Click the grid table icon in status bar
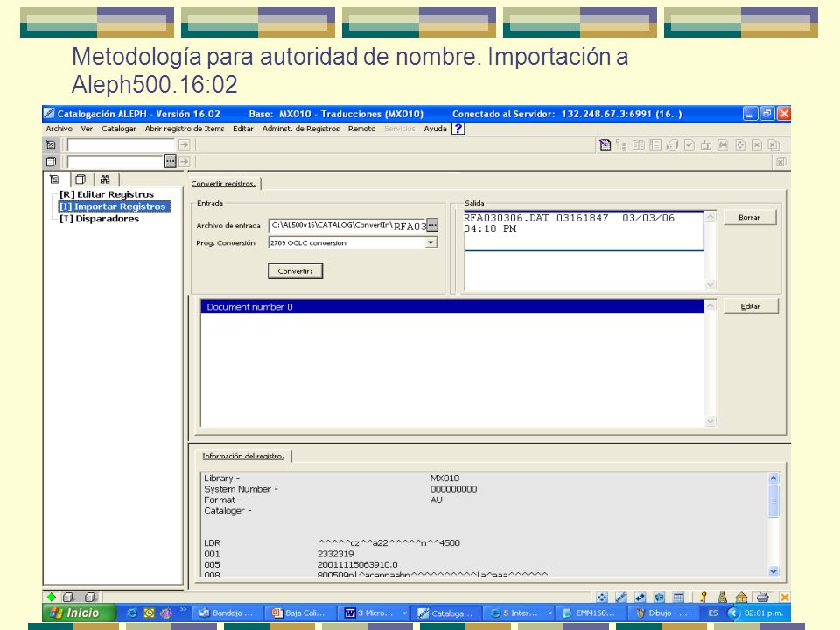 678,597
